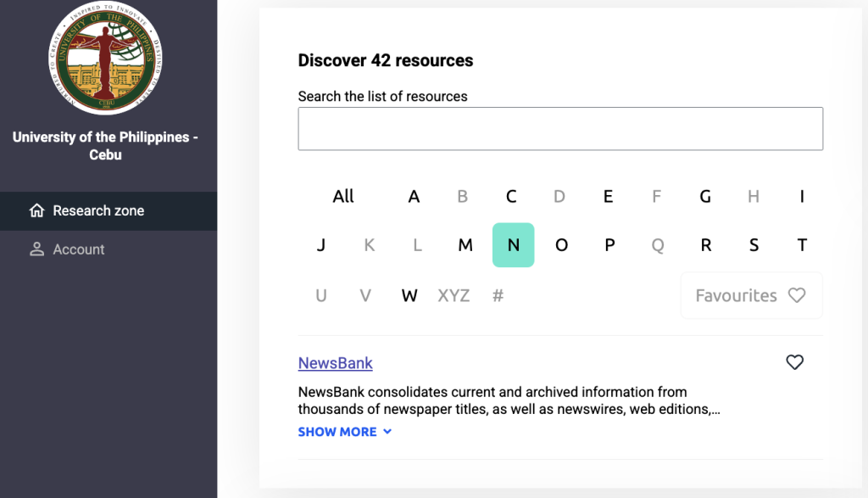Select the All letter filter

[x=343, y=197]
